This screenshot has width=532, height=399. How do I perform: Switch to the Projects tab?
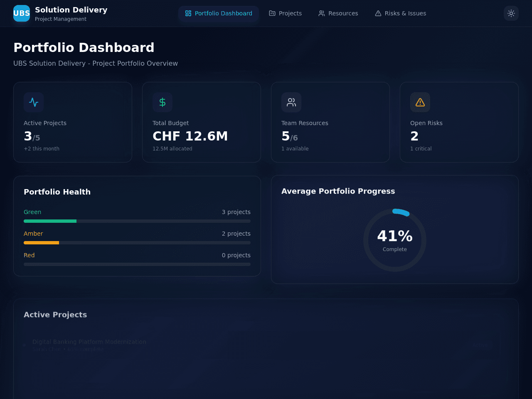point(286,13)
